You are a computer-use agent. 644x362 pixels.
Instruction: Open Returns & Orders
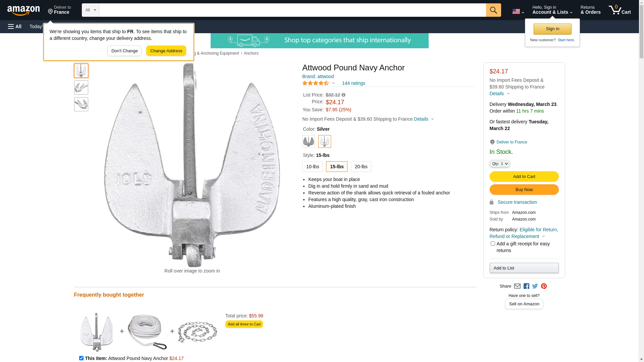tap(590, 10)
